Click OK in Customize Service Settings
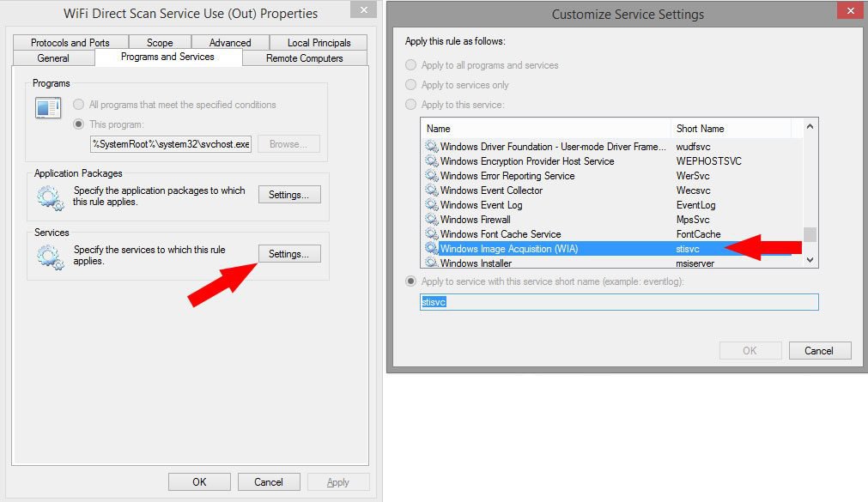Viewport: 868px width, 502px height. tap(750, 350)
